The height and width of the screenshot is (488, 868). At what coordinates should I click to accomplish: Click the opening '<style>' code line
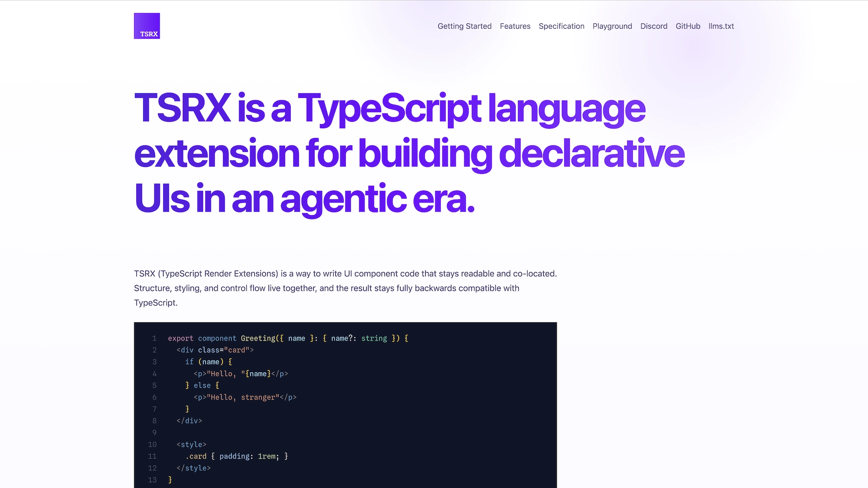pos(191,445)
